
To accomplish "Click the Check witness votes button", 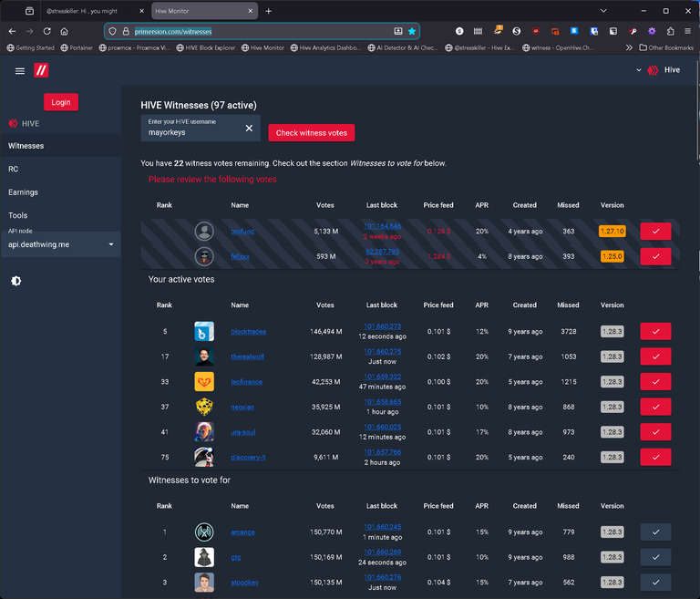I will [x=311, y=133].
